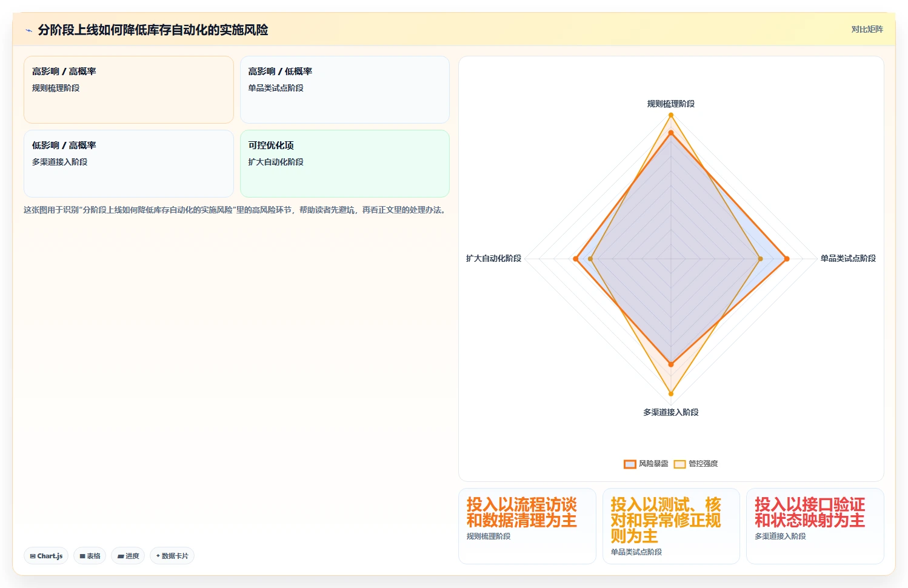908x588 pixels.
Task: Click the 规则梳理阶段 radar axis label
Action: point(671,104)
